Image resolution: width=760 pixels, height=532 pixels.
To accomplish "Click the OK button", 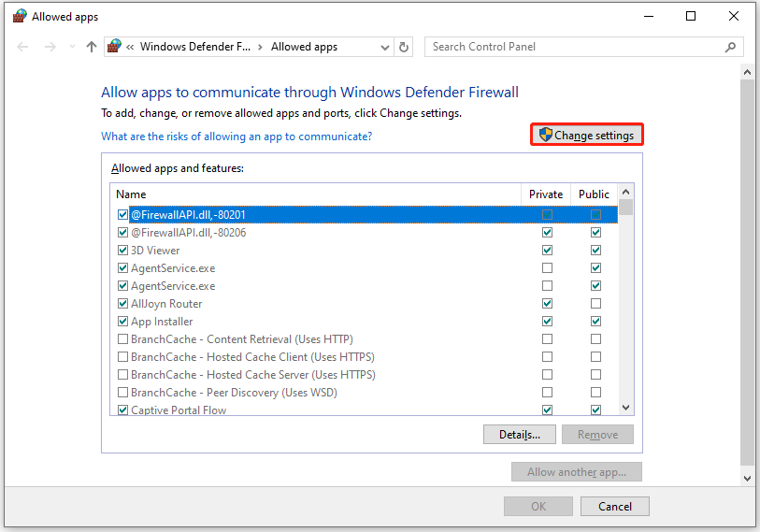I will coord(538,507).
